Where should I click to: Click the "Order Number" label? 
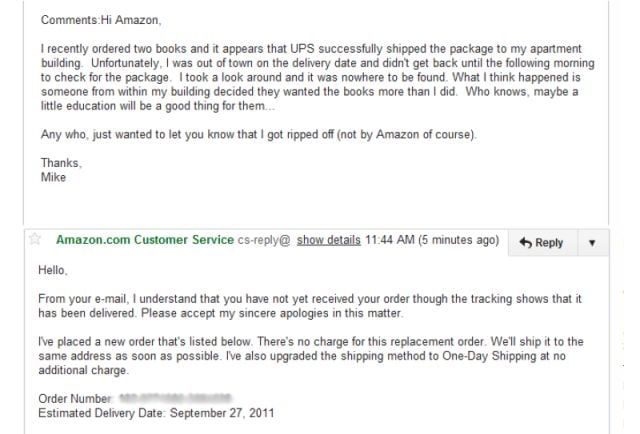click(74, 399)
